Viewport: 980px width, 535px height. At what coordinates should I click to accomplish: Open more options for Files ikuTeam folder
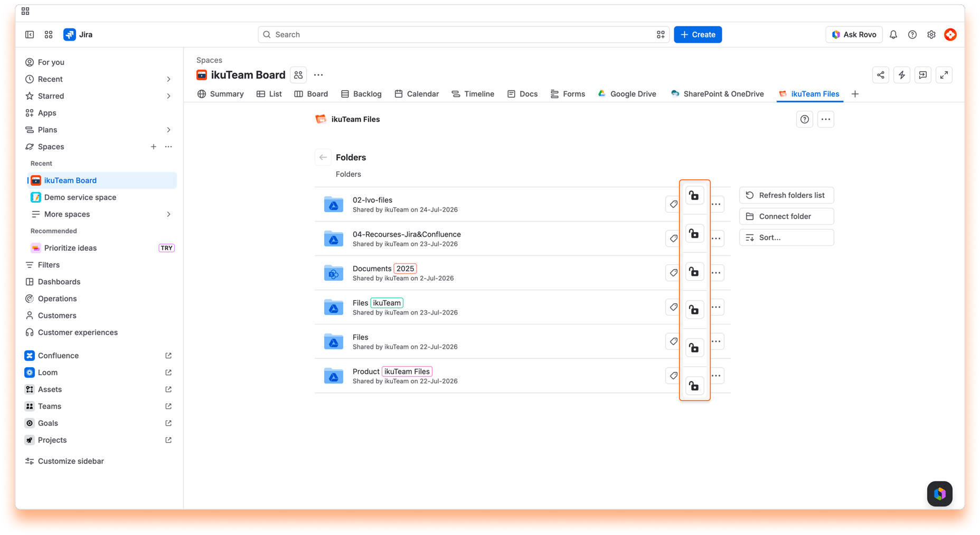(x=716, y=307)
